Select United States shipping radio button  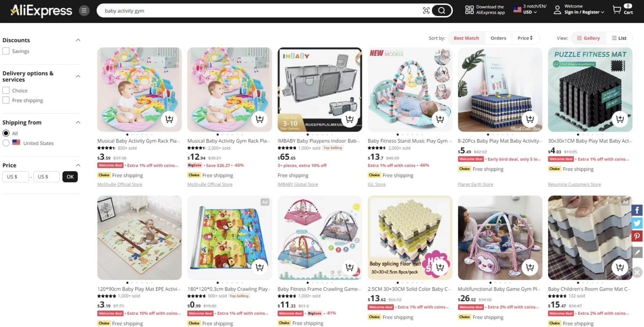point(6,143)
